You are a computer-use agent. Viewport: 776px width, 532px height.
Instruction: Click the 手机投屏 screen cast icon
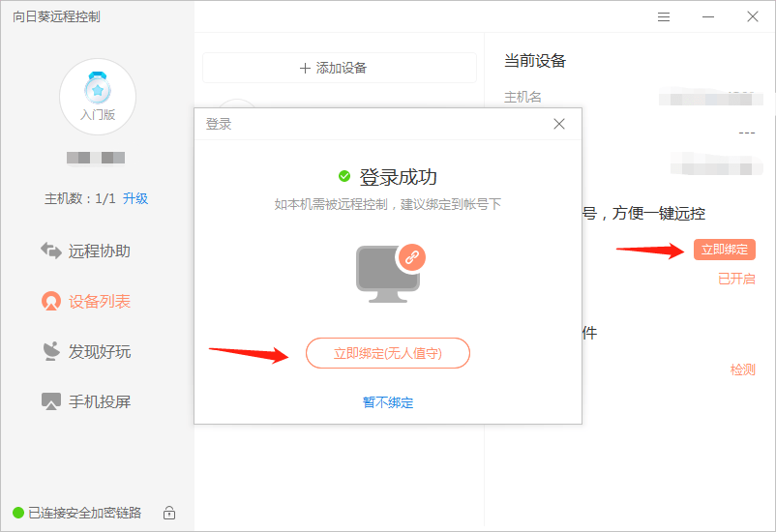pos(50,401)
